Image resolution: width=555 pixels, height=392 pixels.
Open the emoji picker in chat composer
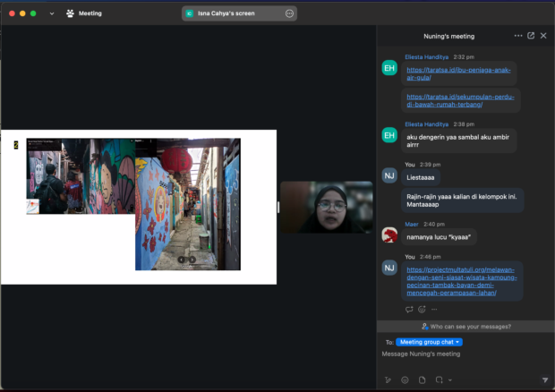(405, 379)
